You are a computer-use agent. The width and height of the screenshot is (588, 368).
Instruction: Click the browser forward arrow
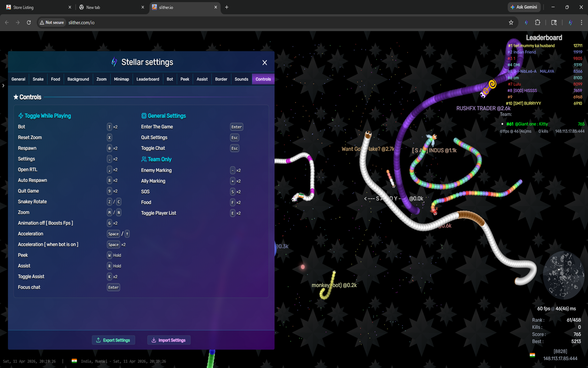click(x=17, y=22)
